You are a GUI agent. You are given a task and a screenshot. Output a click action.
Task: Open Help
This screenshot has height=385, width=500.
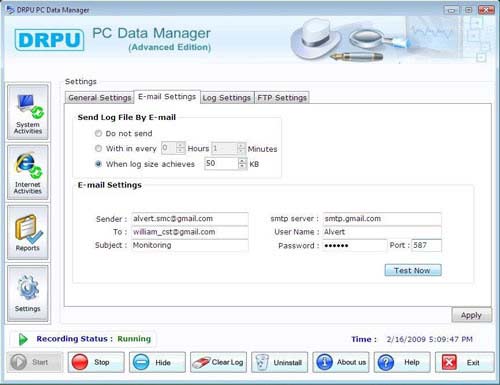[x=402, y=362]
